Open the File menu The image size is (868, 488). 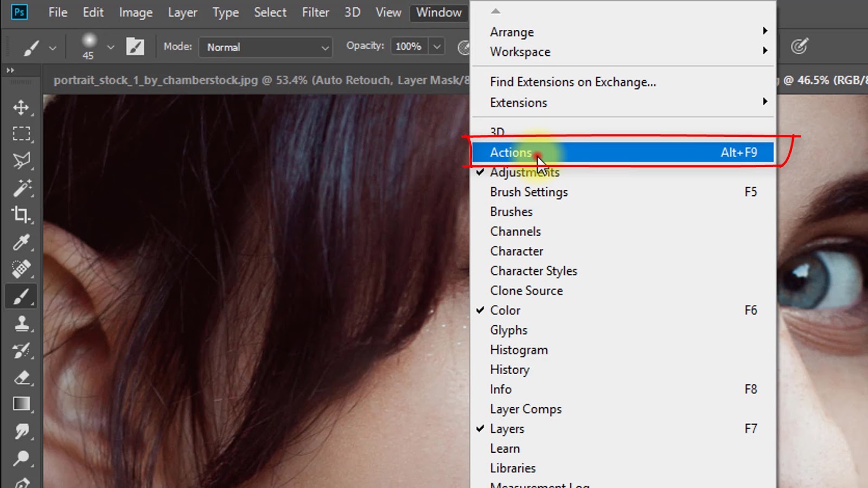(x=58, y=12)
